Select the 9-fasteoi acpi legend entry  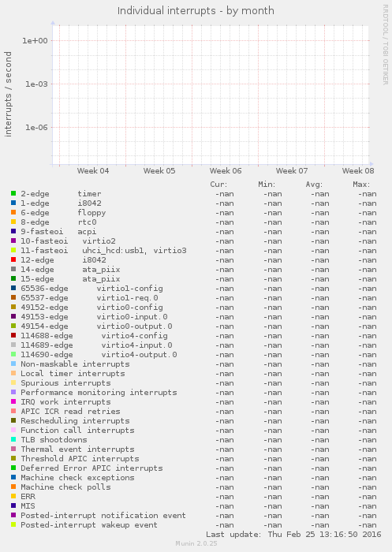[x=58, y=232]
